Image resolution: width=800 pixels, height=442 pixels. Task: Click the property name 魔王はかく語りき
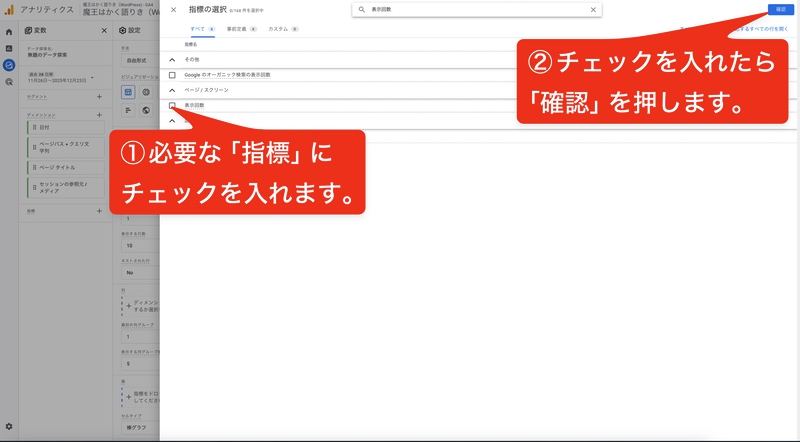coord(121,12)
